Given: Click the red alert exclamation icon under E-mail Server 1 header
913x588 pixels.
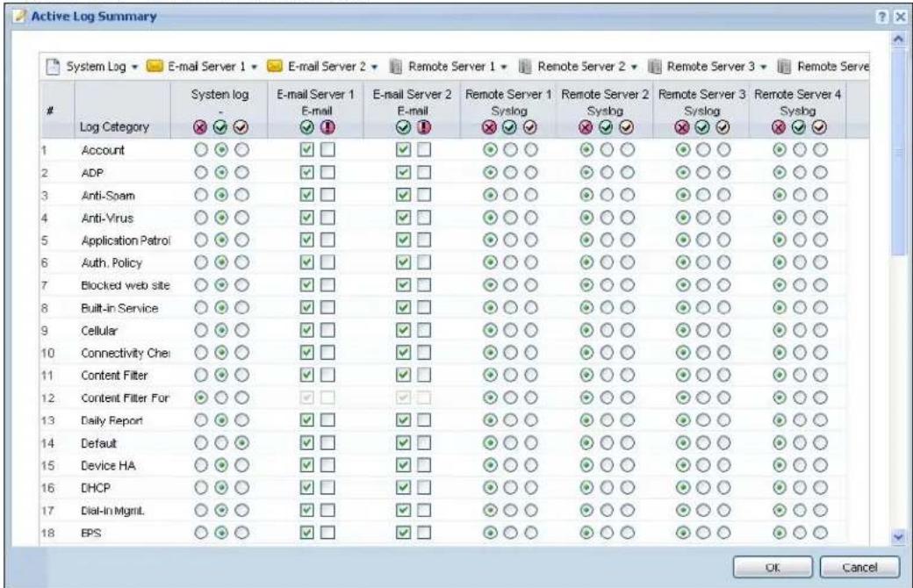Looking at the screenshot, I should 327,127.
